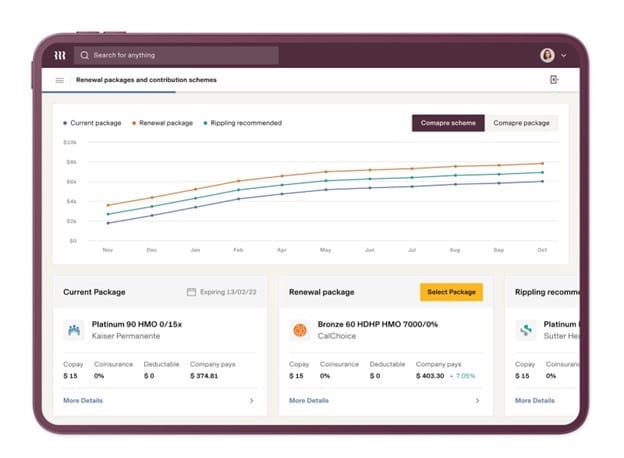
Task: Expand Current Package details chevron
Action: tap(251, 400)
